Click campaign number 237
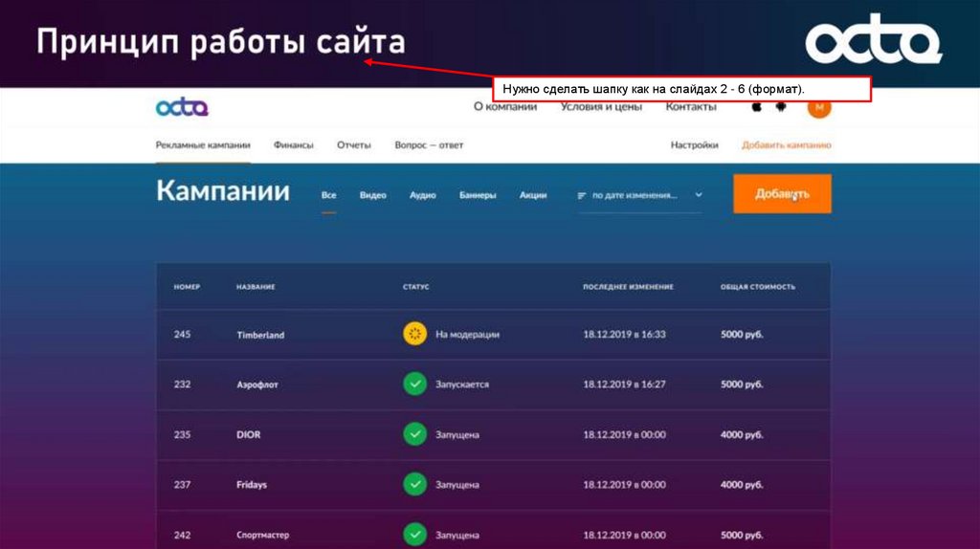This screenshot has width=980, height=549. [182, 485]
